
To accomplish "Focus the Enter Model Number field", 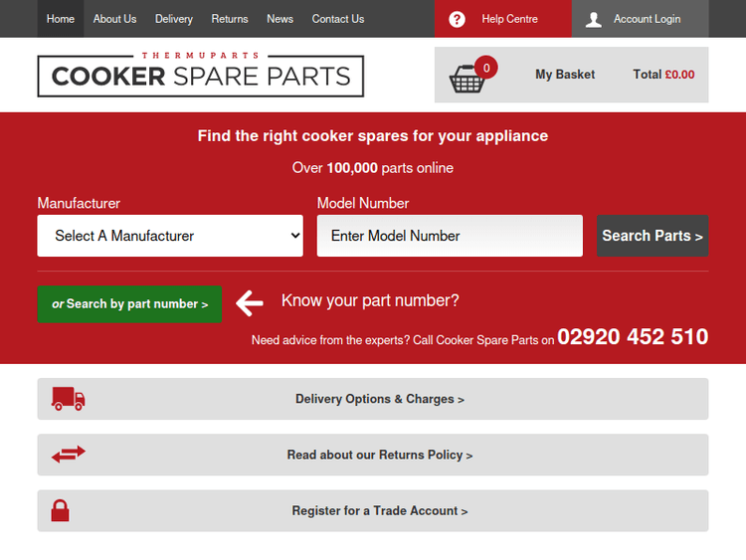I will coord(450,236).
